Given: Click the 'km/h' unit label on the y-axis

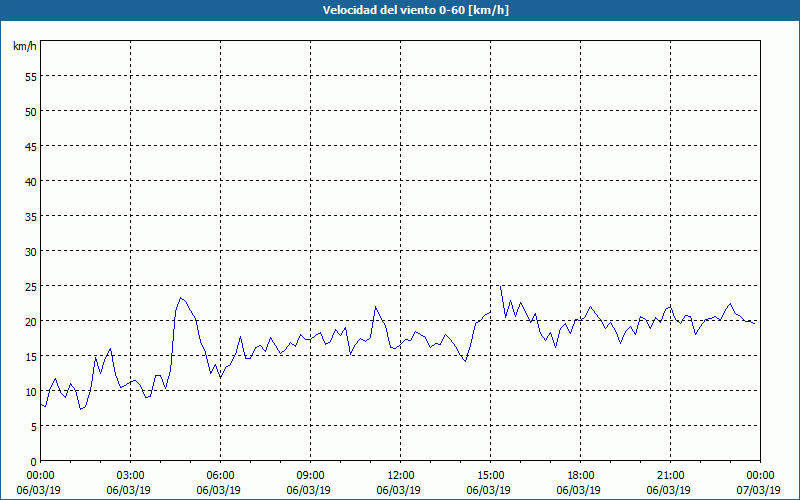Looking at the screenshot, I should 25,46.
